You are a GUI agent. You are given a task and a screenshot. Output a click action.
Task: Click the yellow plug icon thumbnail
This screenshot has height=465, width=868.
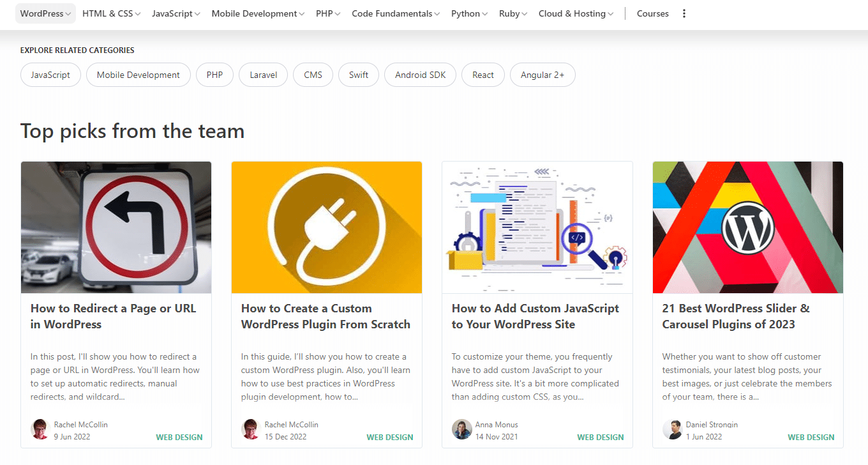[x=326, y=227]
